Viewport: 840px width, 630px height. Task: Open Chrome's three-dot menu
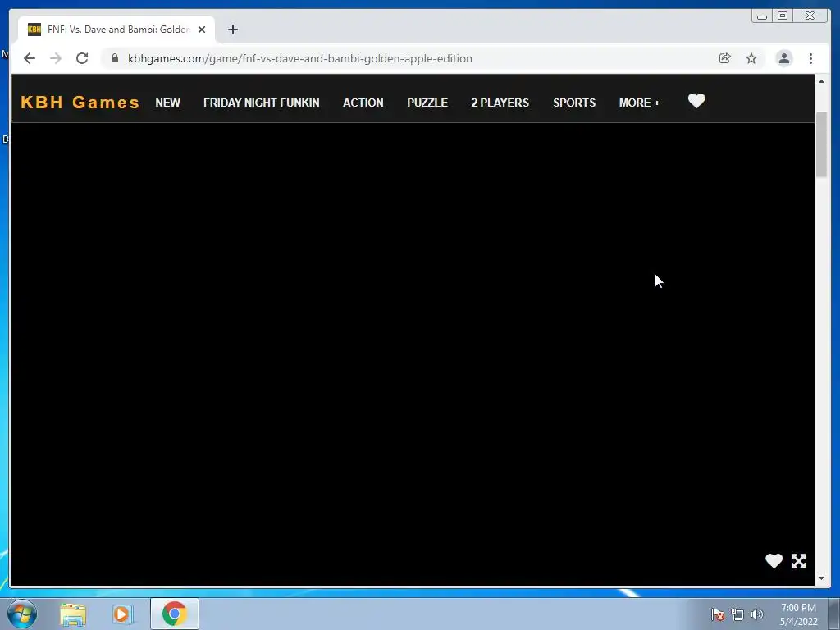pos(811,58)
